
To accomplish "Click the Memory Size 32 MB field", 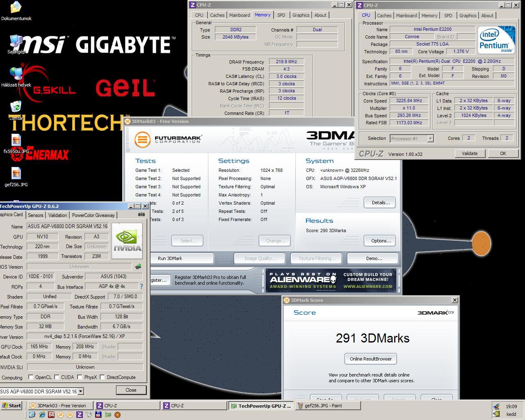I will [45, 326].
